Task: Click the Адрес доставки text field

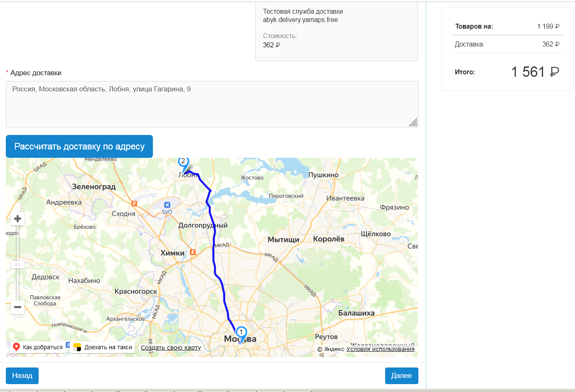Action: point(212,104)
